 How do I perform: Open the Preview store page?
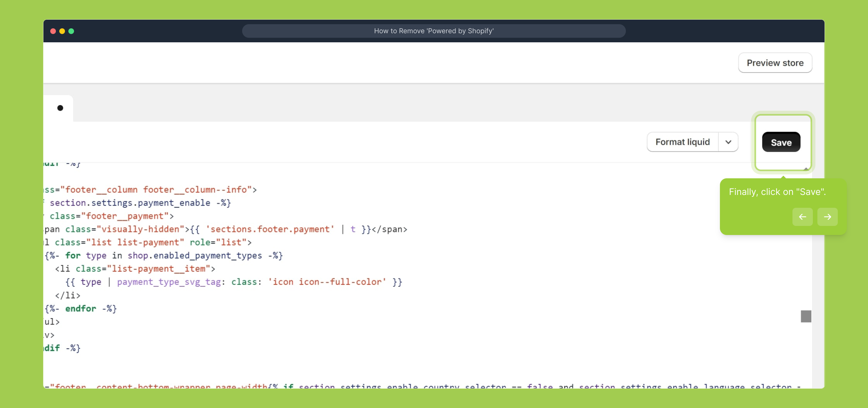[775, 63]
